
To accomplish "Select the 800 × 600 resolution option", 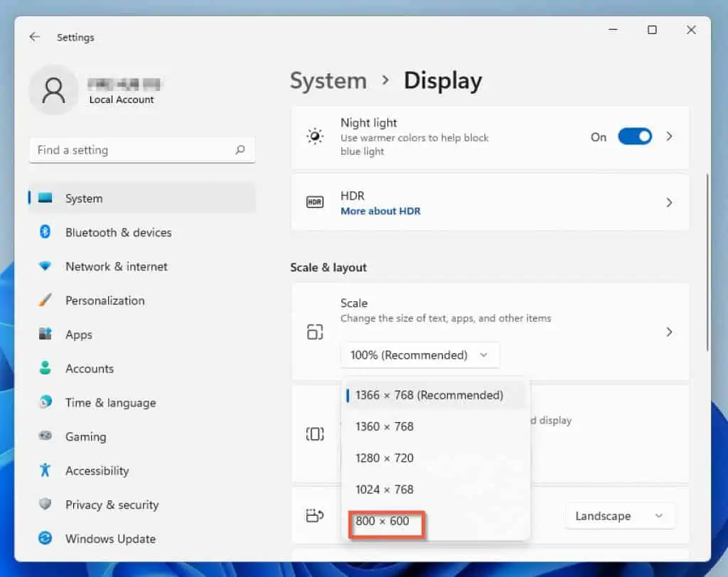I will [384, 521].
